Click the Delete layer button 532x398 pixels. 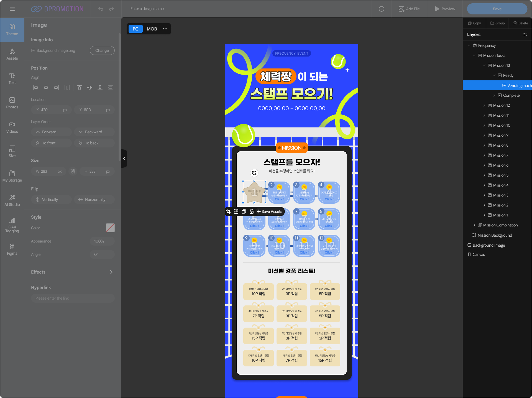pos(520,23)
